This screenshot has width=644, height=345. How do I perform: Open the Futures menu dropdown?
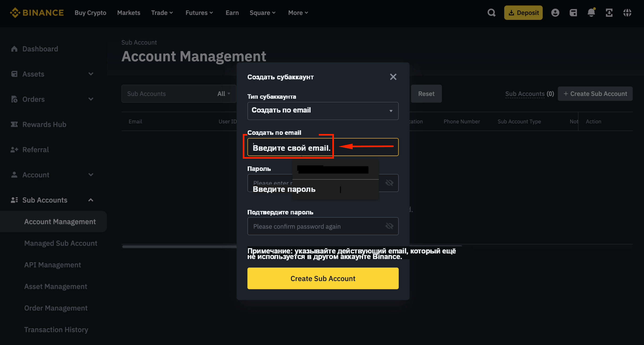point(199,13)
